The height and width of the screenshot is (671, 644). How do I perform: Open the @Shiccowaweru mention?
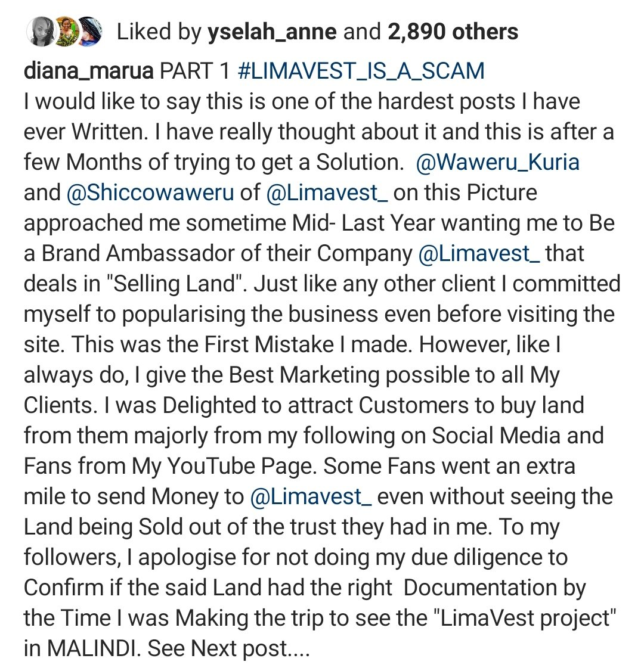point(150,193)
